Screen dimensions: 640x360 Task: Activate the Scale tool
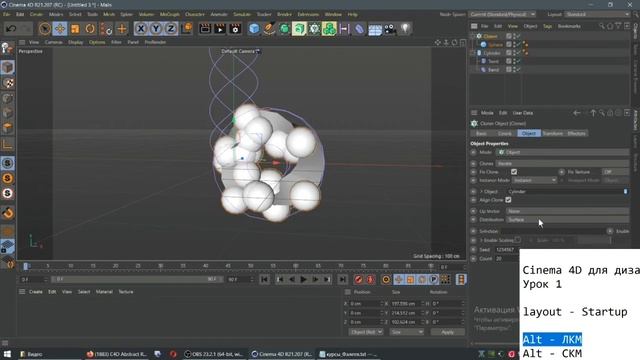click(75, 29)
